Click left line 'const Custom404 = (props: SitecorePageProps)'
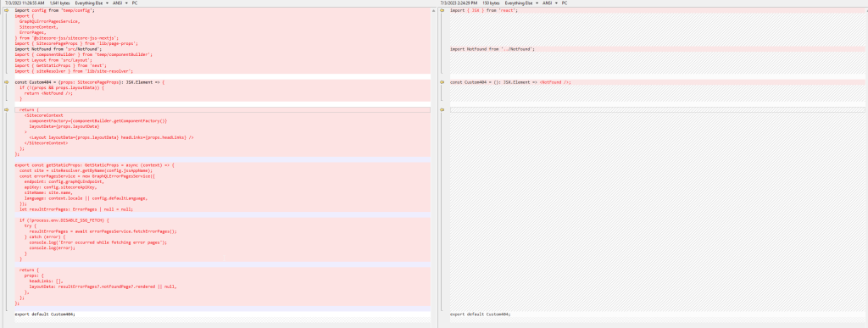 tap(89, 82)
